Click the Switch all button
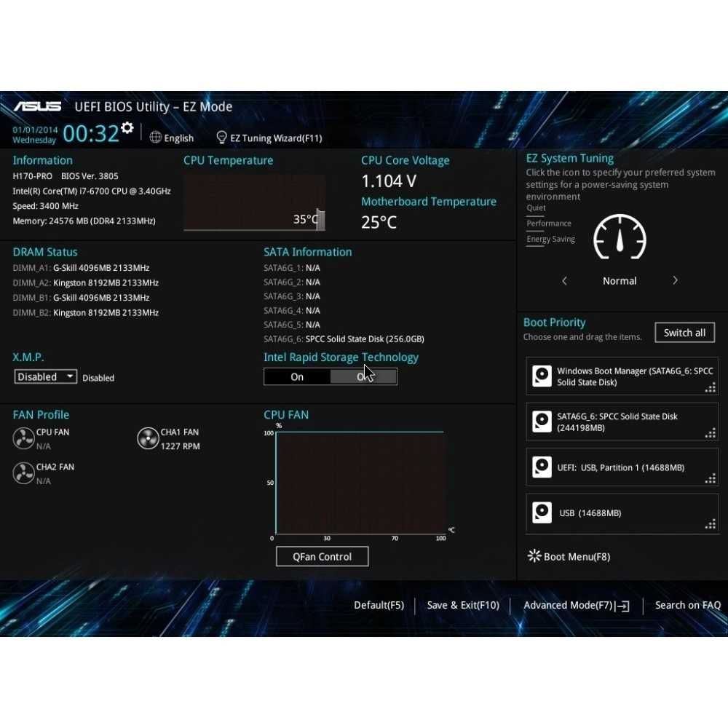Viewport: 728px width, 728px height. 684,333
